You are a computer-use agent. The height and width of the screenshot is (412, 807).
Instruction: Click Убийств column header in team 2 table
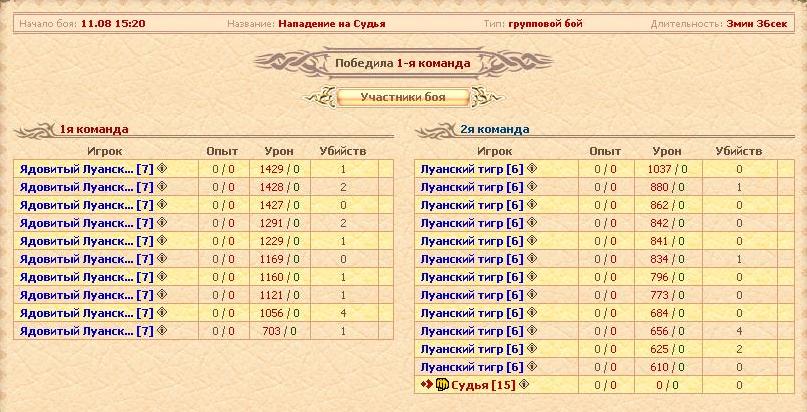coord(739,151)
